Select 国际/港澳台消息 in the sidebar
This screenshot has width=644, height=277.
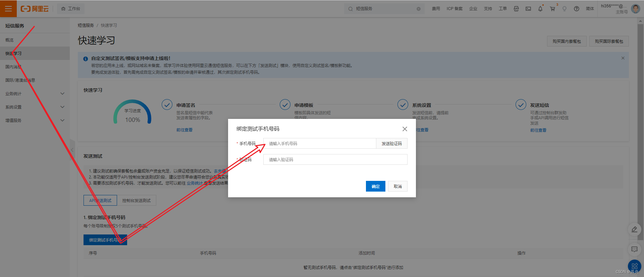coord(35,80)
